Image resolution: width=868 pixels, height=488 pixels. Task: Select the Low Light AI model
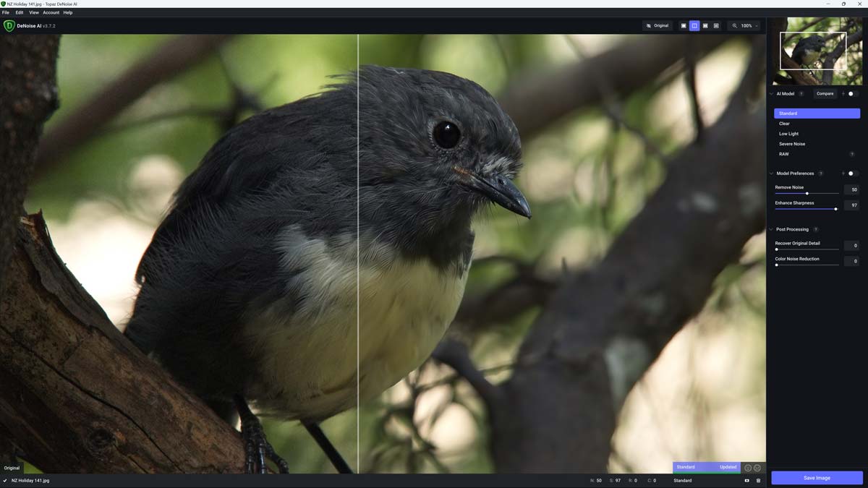point(788,133)
